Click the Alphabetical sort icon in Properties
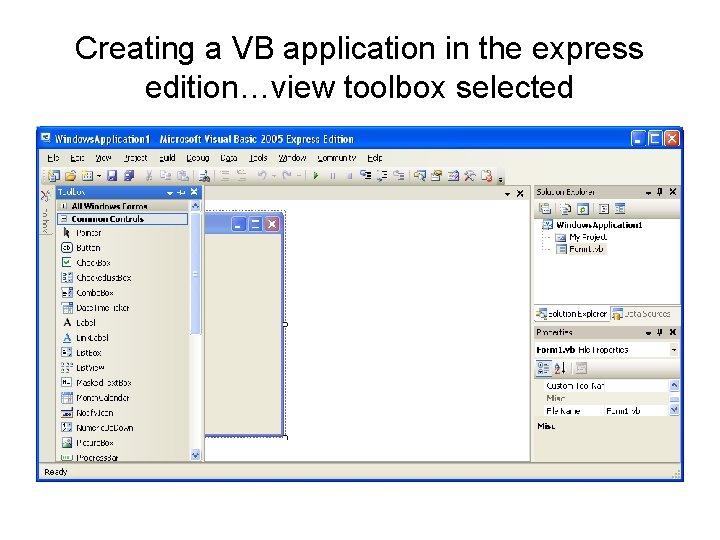 560,368
